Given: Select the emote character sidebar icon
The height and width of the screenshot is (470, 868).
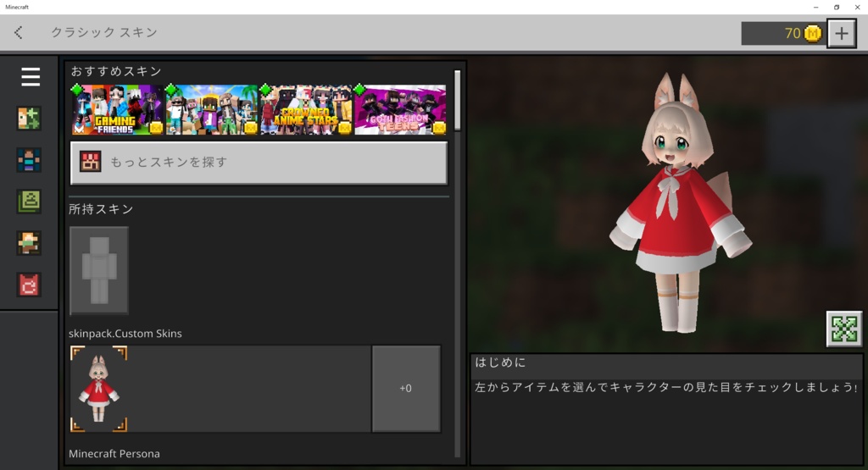Looking at the screenshot, I should click(29, 243).
